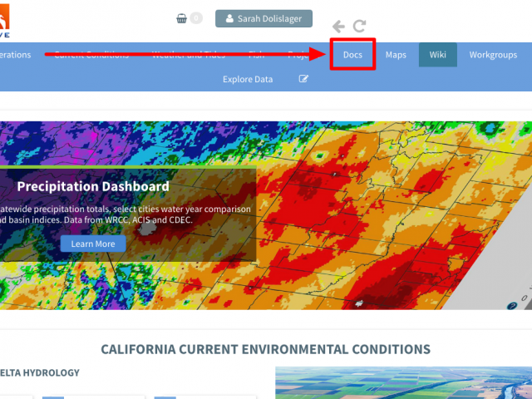The image size is (532, 399).
Task: Go to Workgroups in the navigation bar
Action: click(x=493, y=55)
